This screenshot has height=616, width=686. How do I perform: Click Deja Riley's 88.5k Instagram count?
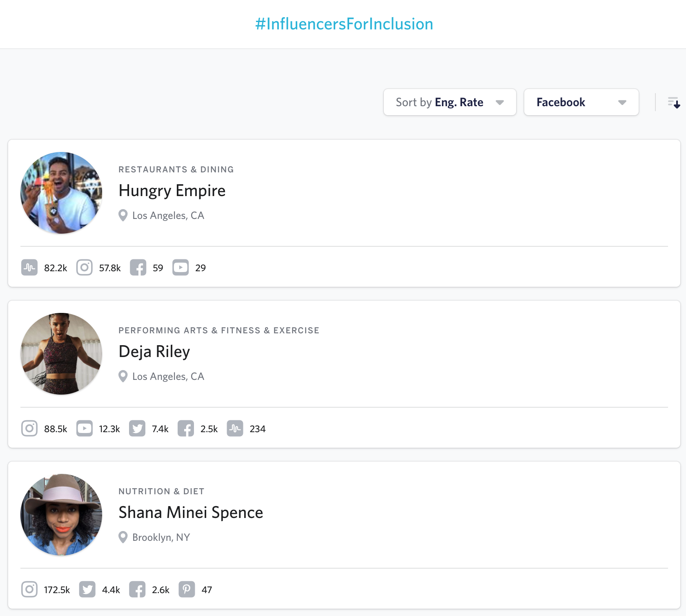(x=56, y=429)
